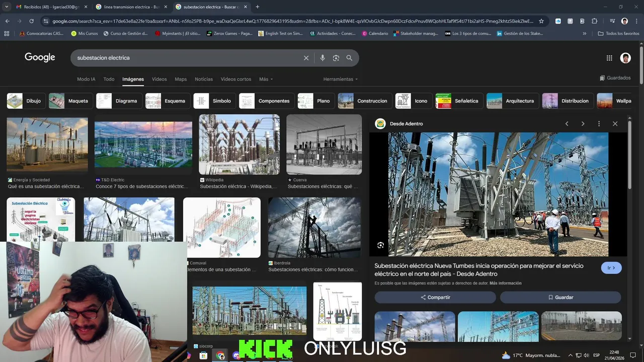Open the Iberdrola image result
The height and width of the screenshot is (362, 644).
314,227
